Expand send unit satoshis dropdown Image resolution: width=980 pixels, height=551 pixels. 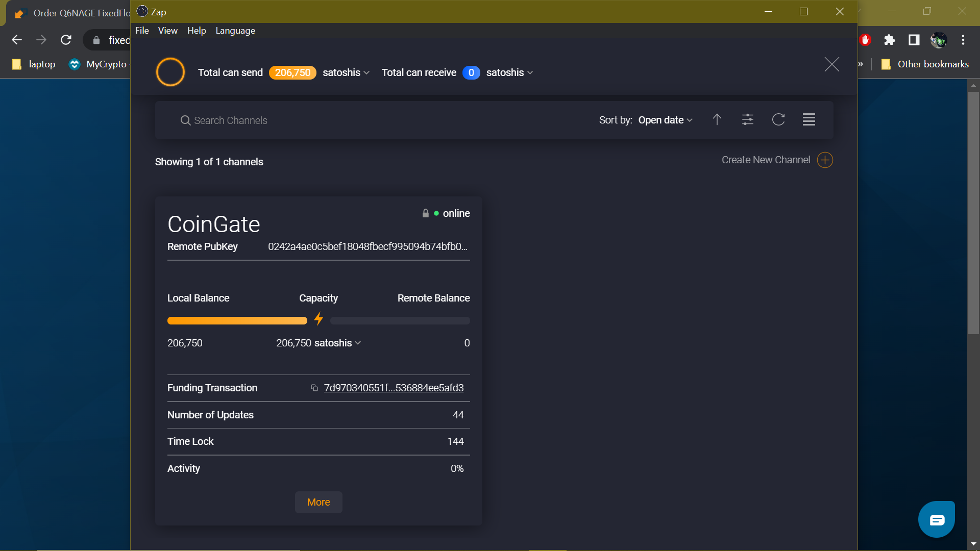coord(346,72)
